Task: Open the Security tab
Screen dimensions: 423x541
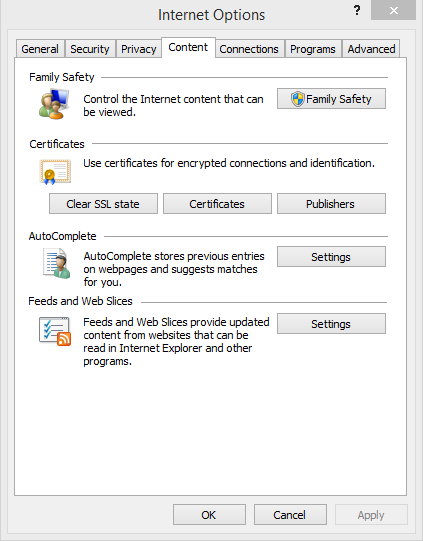Action: pyautogui.click(x=90, y=49)
